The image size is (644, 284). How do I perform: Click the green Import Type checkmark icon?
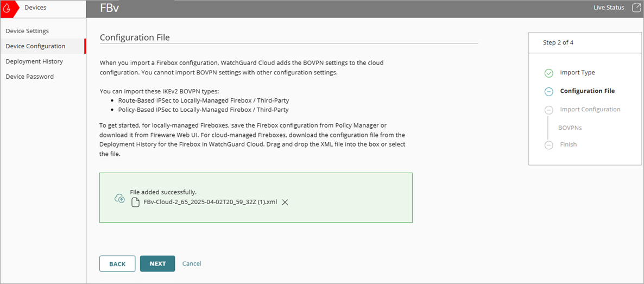pos(549,73)
